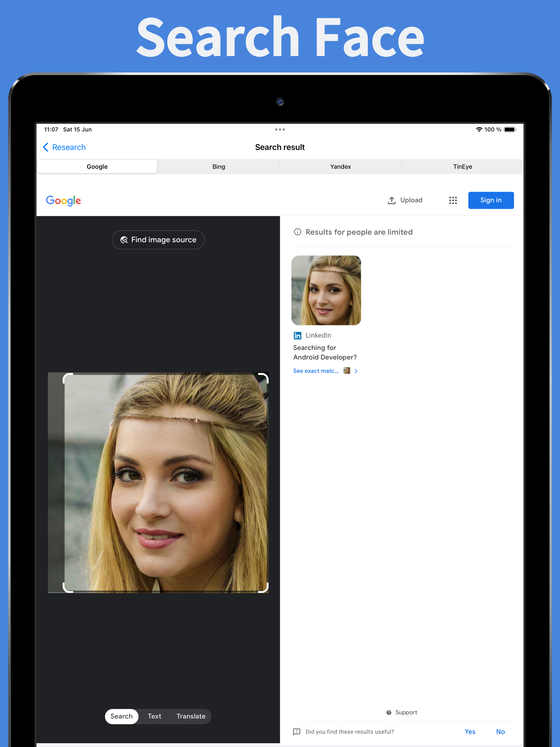Screen dimensions: 560x747
Task: Switch to the Yandex tab
Action: click(340, 167)
